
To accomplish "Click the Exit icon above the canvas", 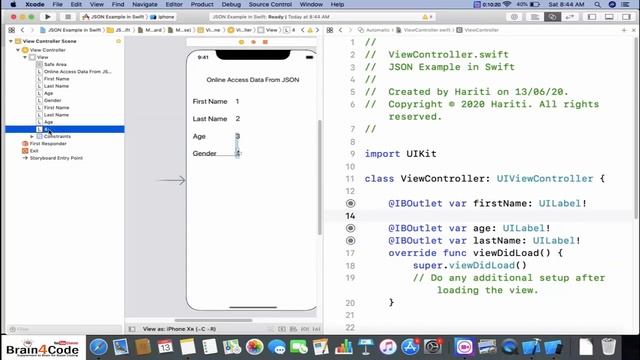I will [x=265, y=42].
